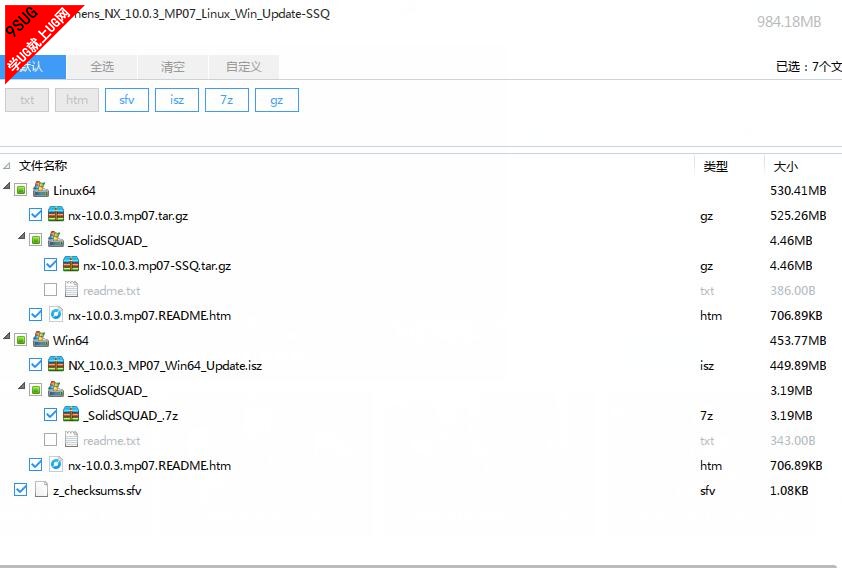Switch to the 全选 tab
The image size is (842, 568).
click(x=101, y=67)
